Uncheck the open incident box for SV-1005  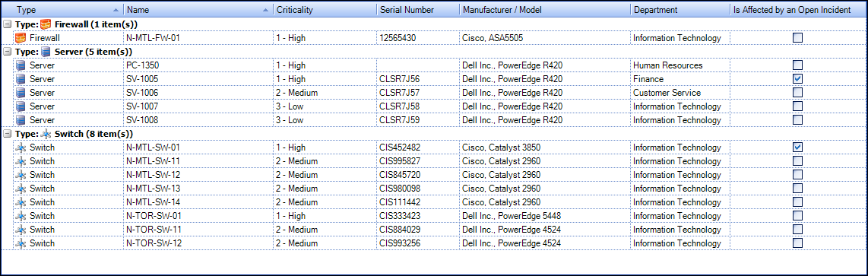click(x=798, y=79)
